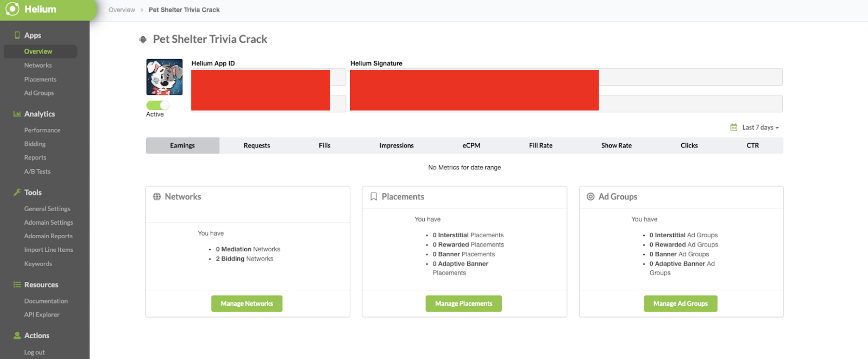Image resolution: width=868 pixels, height=359 pixels.
Task: Click '0 Rewarded Ad Groups' list item
Action: [x=683, y=245]
